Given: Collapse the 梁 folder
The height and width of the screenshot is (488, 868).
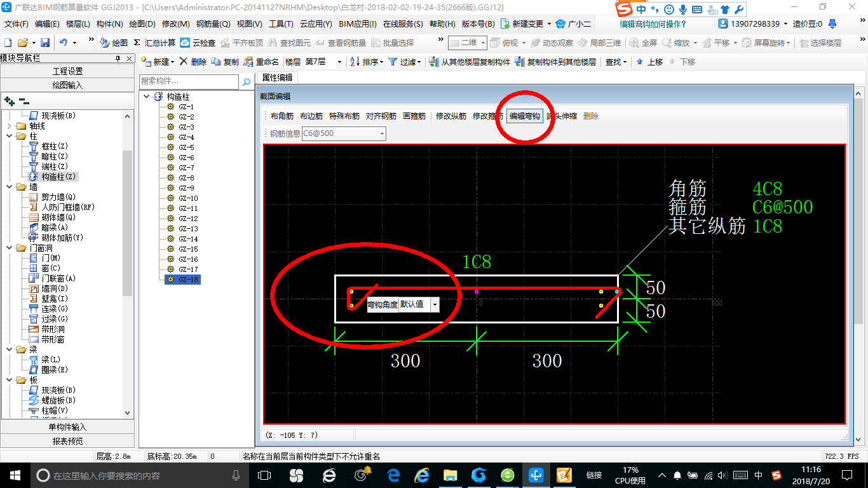Looking at the screenshot, I should point(9,349).
